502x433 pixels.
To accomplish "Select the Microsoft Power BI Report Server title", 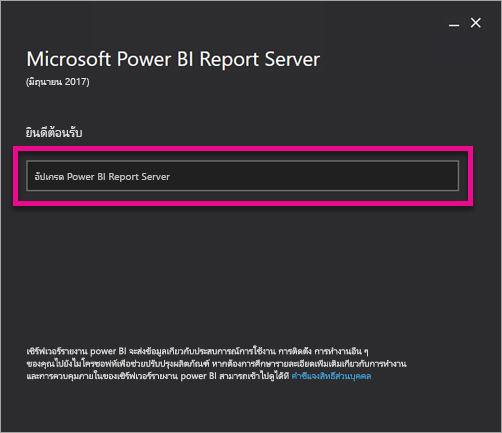I will (x=173, y=59).
